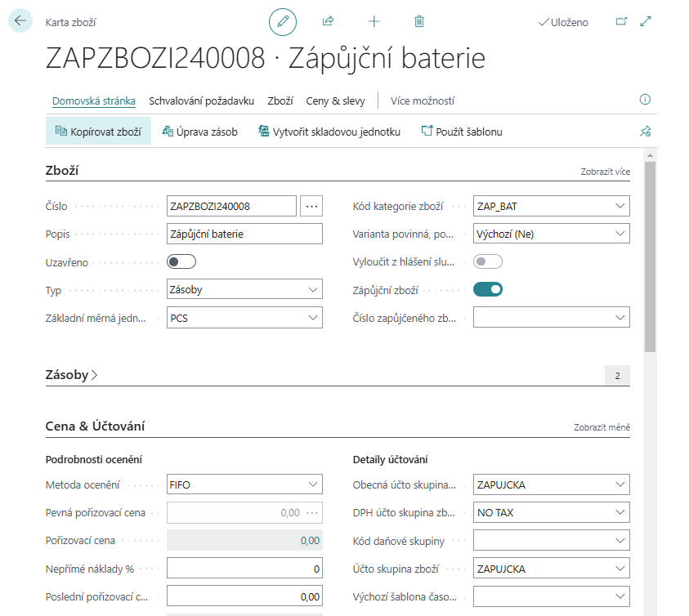The width and height of the screenshot is (689, 616).
Task: Click the Zboží section heading
Action: pyautogui.click(x=62, y=171)
